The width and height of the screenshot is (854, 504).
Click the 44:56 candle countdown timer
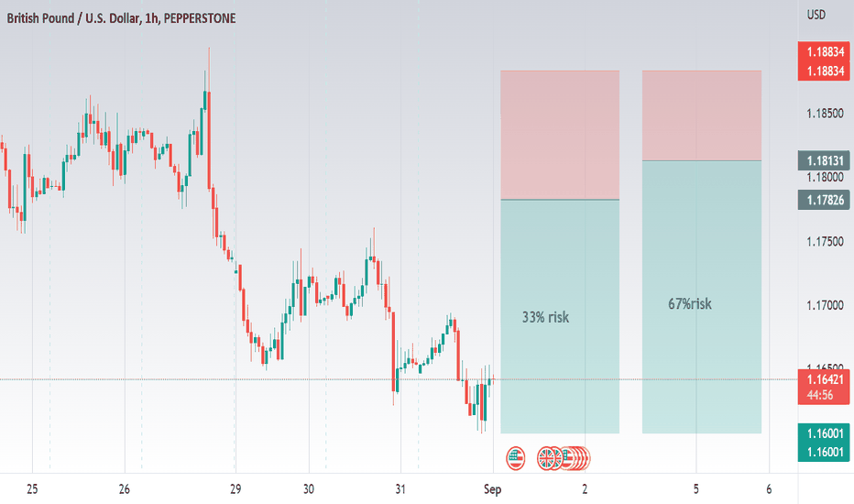[820, 395]
